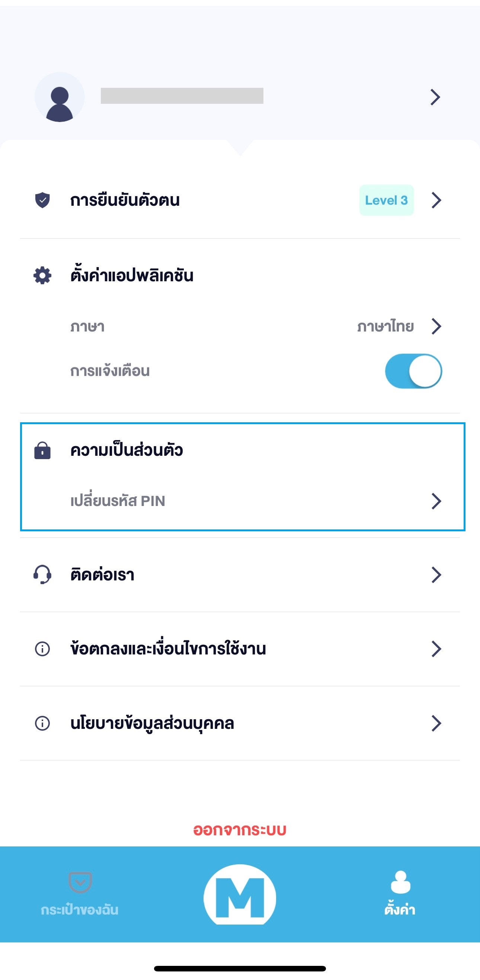Tap the profile avatar icon

60,97
